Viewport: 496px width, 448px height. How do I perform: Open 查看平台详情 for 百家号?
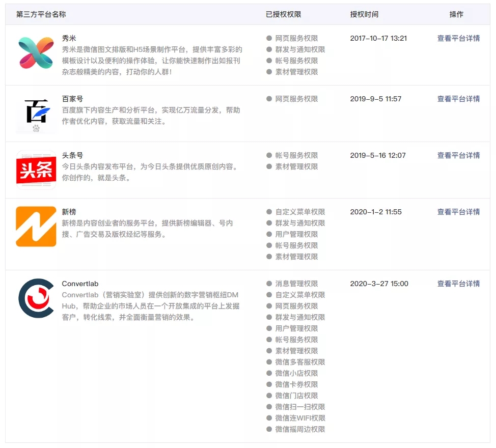458,99
